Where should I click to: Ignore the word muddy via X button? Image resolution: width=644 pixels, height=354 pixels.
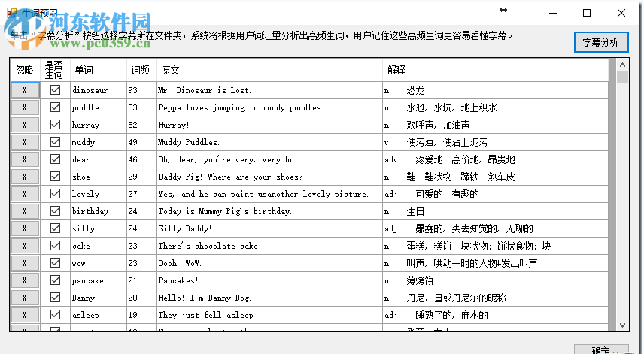pyautogui.click(x=25, y=142)
